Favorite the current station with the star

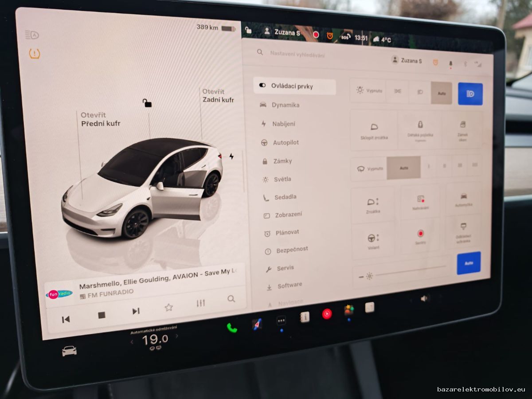click(x=168, y=307)
